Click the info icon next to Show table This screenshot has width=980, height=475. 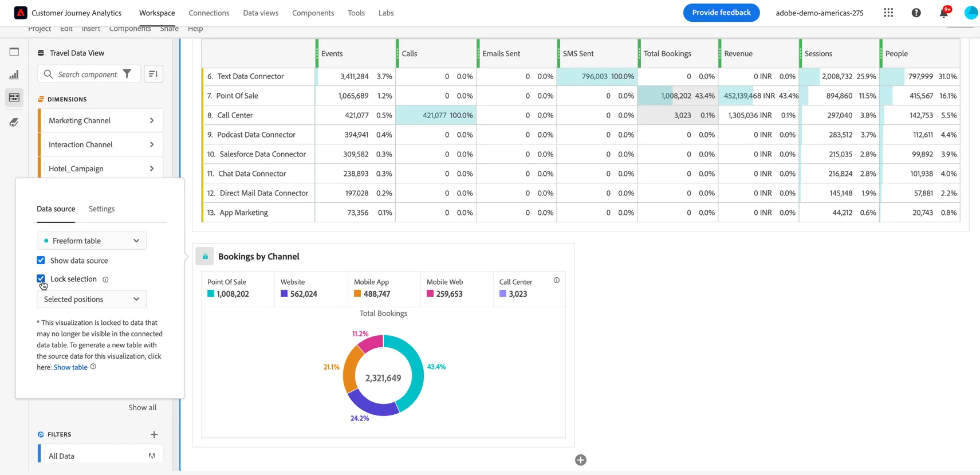(93, 367)
